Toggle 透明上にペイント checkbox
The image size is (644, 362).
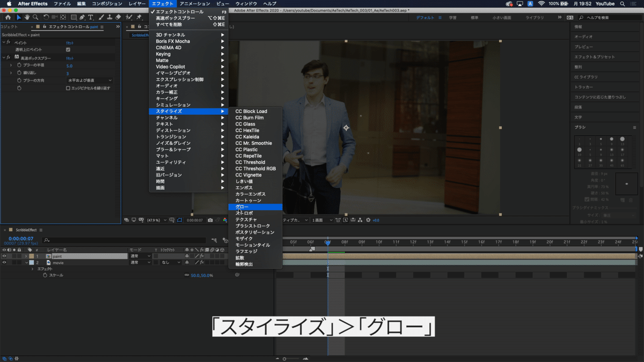pos(68,49)
